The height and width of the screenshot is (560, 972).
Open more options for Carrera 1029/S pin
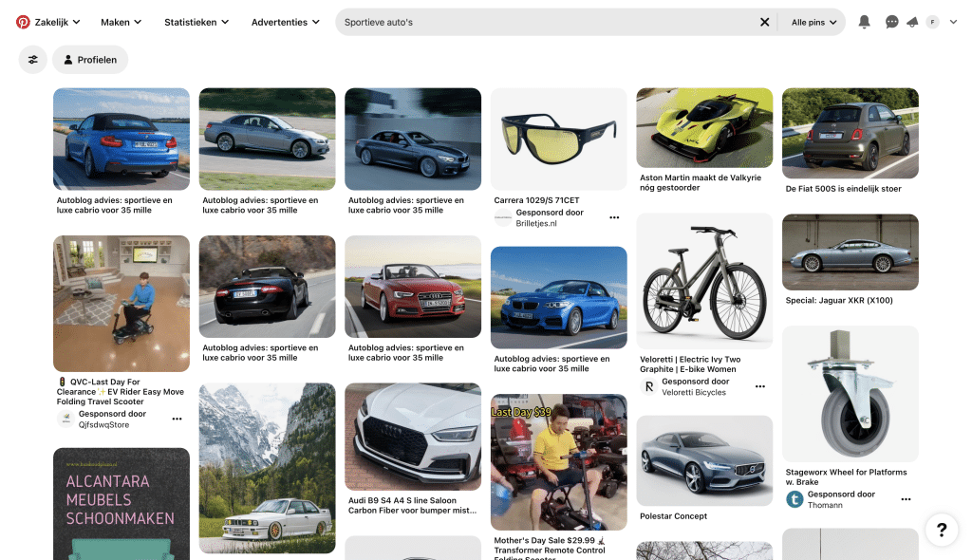(x=614, y=217)
